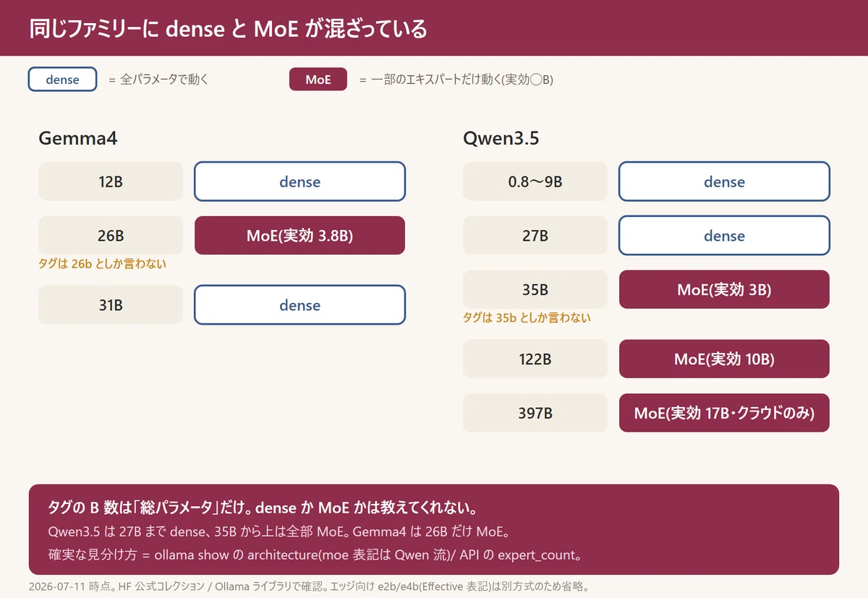Click the dense box next to 27B
868x598 pixels.
pyautogui.click(x=724, y=236)
